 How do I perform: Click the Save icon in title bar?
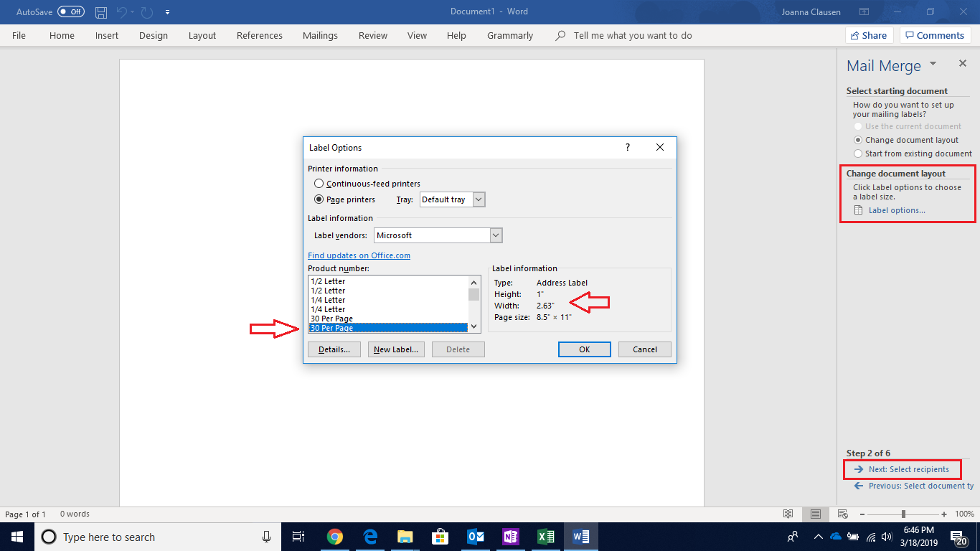[101, 12]
